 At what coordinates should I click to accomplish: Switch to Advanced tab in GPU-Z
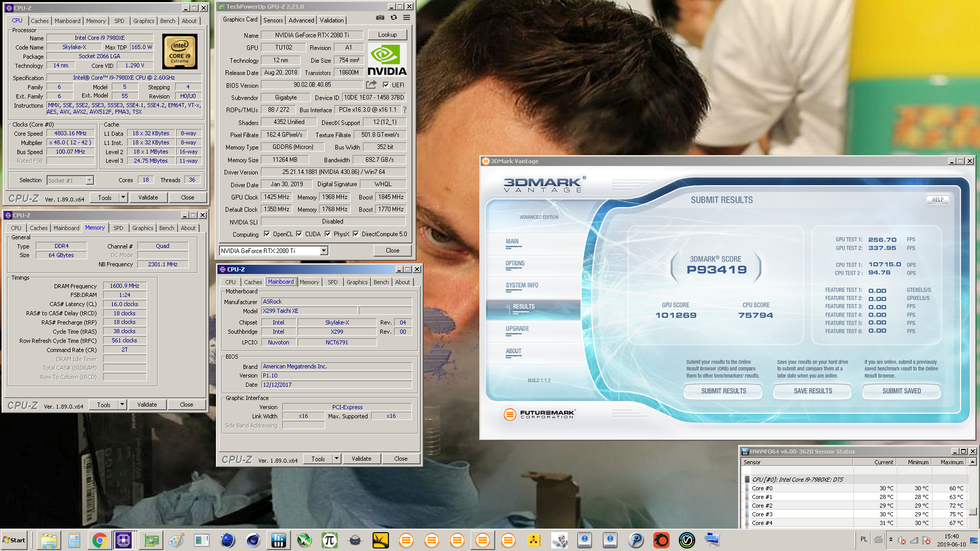301,20
